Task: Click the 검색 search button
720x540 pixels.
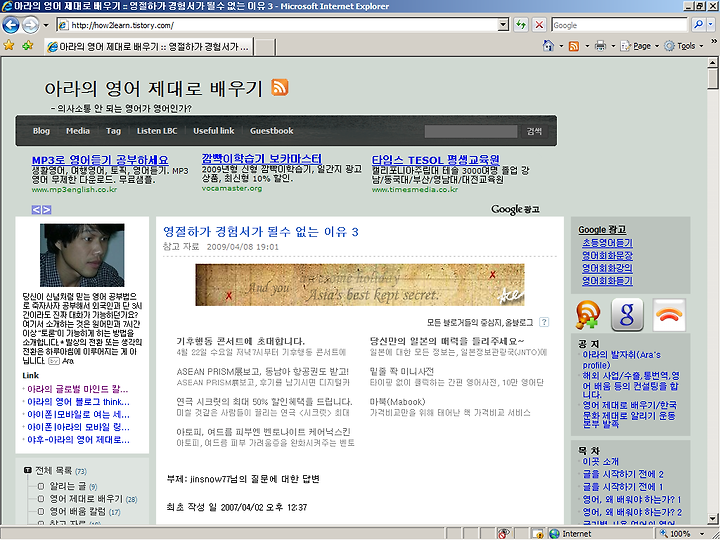Action: 534,131
